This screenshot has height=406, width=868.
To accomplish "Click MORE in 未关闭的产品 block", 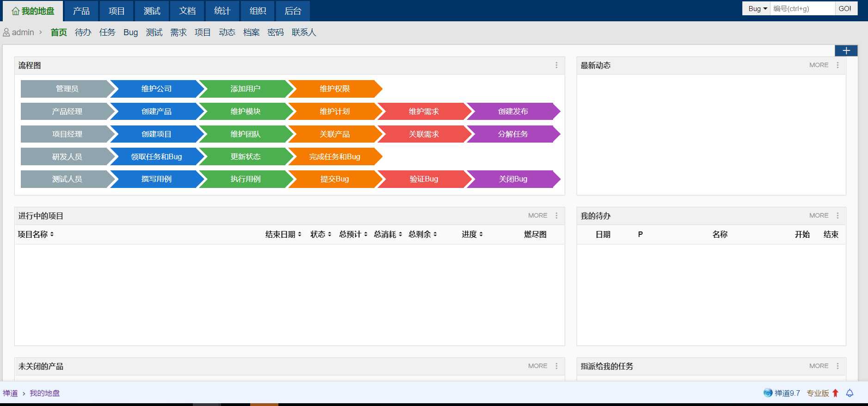I will pos(537,366).
